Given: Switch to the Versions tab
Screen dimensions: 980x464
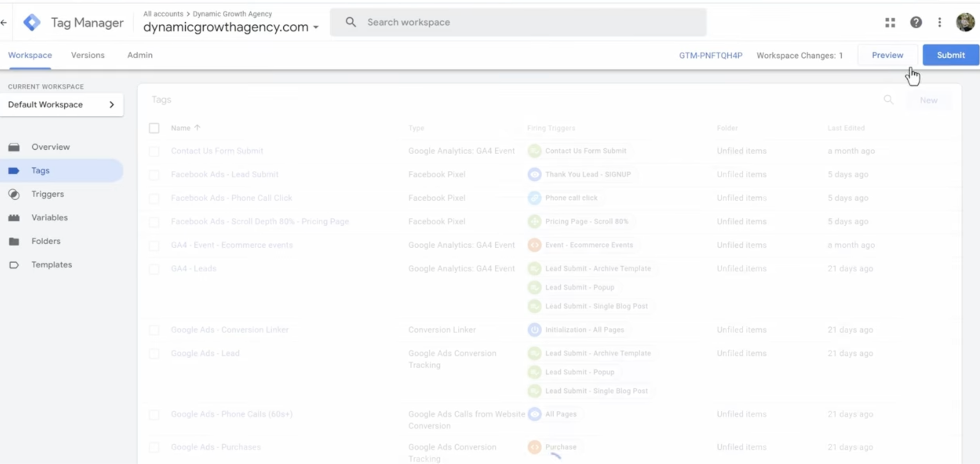Looking at the screenshot, I should click(x=88, y=55).
